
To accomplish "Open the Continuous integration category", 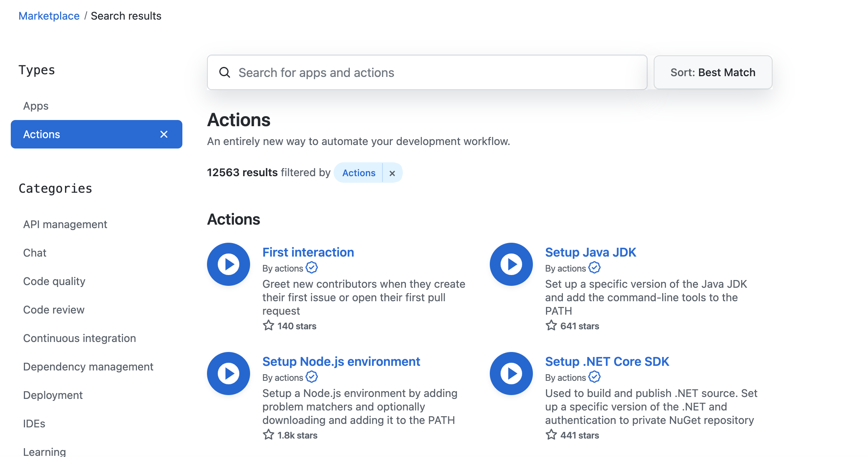I will (80, 338).
